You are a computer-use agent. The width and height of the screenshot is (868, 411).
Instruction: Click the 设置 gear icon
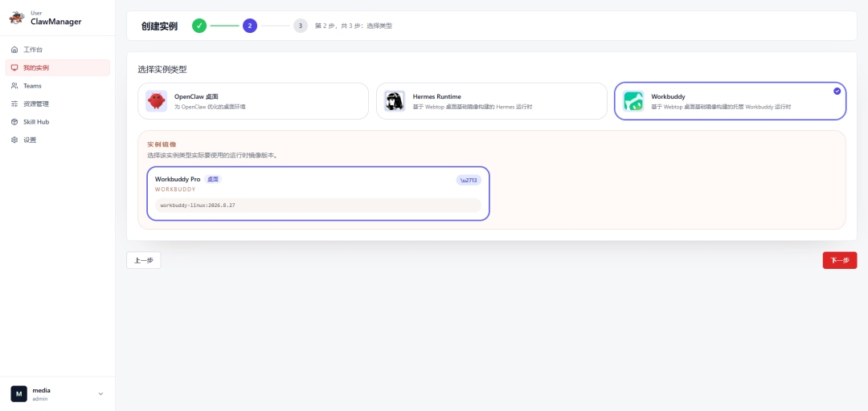14,140
